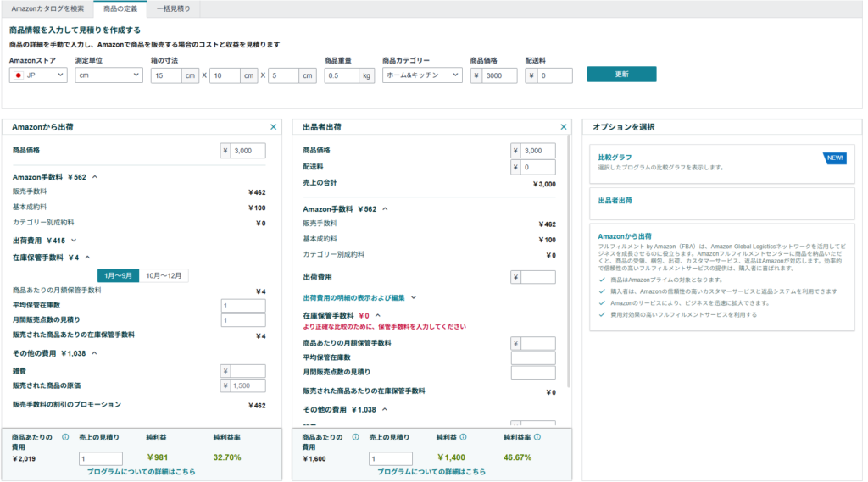Click 平均保管在庫数 field in Amazonから出荷
Viewport: 868px width, 482px height.
point(243,306)
